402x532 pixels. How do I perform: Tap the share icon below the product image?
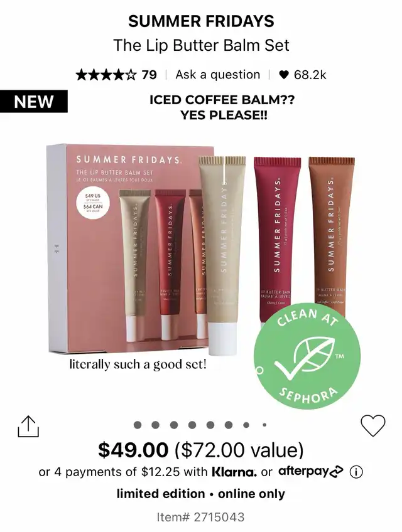coord(28,427)
